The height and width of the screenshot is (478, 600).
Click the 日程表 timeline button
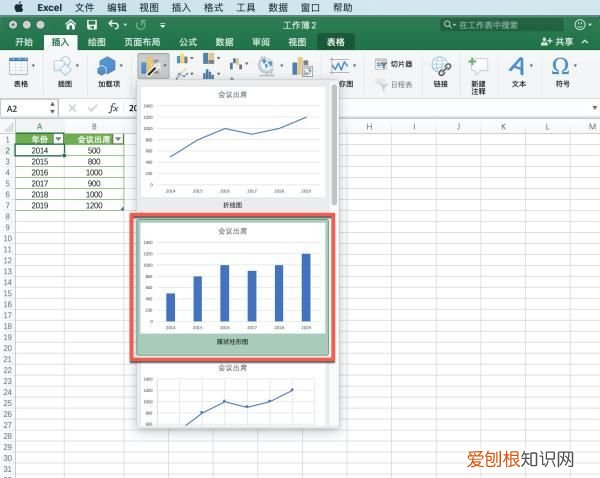coord(394,85)
